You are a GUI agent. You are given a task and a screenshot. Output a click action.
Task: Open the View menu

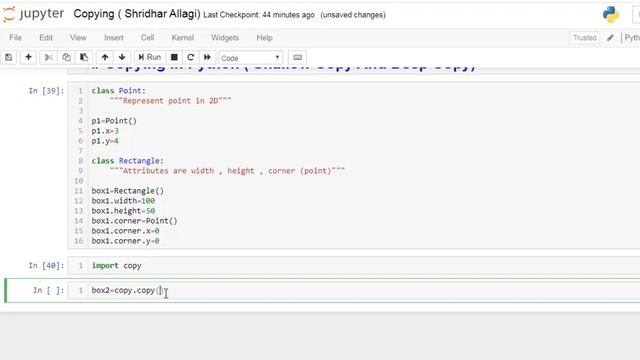pos(78,38)
